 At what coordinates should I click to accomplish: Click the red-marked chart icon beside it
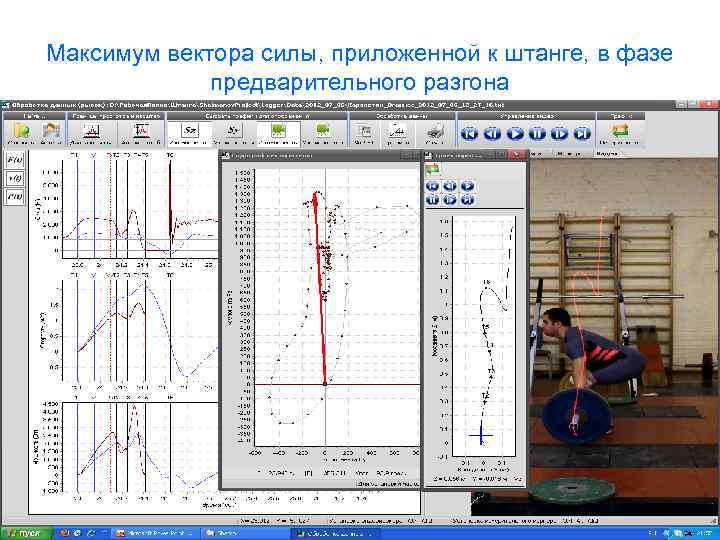coord(140,131)
